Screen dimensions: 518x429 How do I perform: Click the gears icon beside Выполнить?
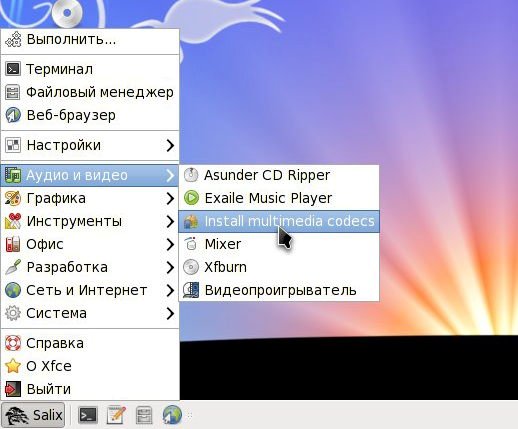[x=13, y=39]
